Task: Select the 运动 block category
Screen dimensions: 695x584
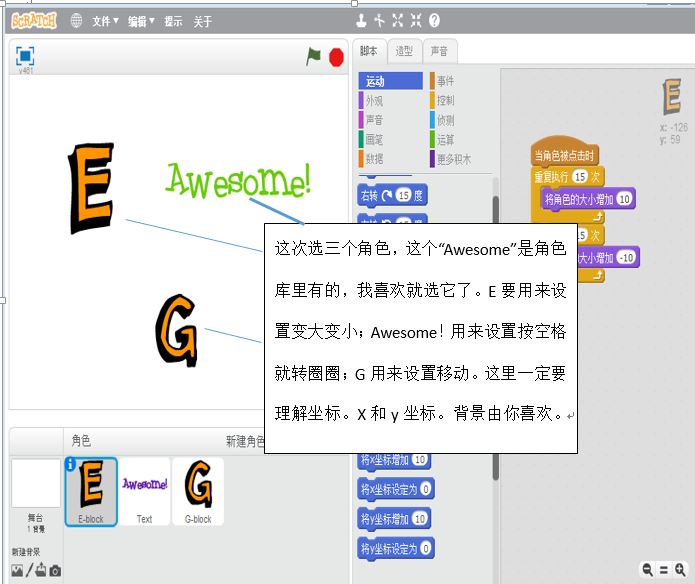Action: 390,81
